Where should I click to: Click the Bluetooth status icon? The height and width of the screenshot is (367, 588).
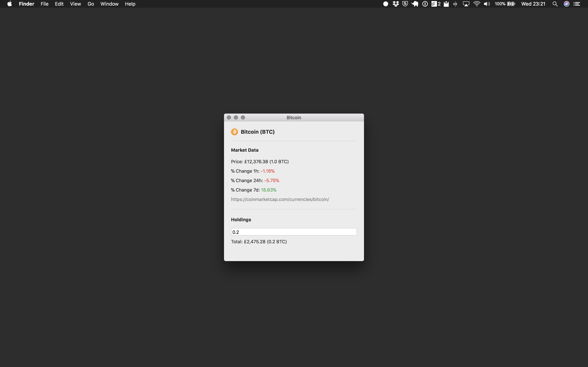[455, 4]
